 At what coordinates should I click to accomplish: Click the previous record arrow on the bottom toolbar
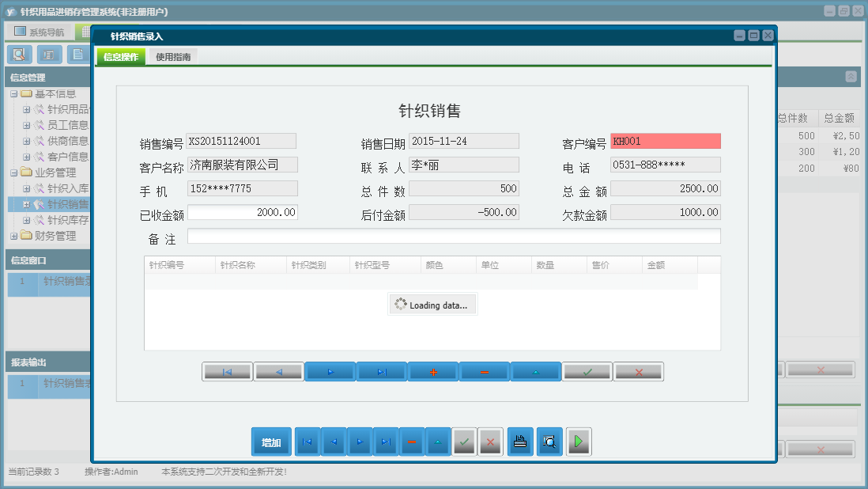pyautogui.click(x=334, y=442)
